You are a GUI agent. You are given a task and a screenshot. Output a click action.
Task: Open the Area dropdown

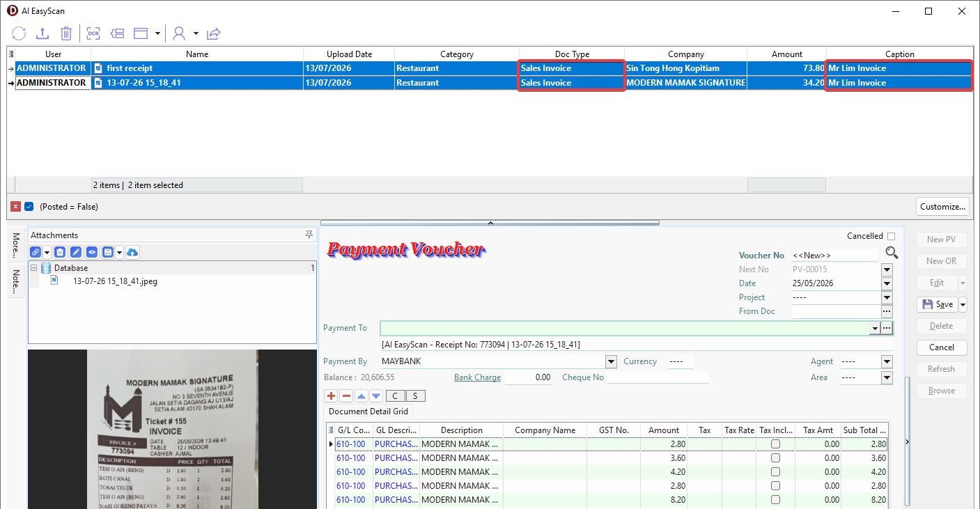887,377
